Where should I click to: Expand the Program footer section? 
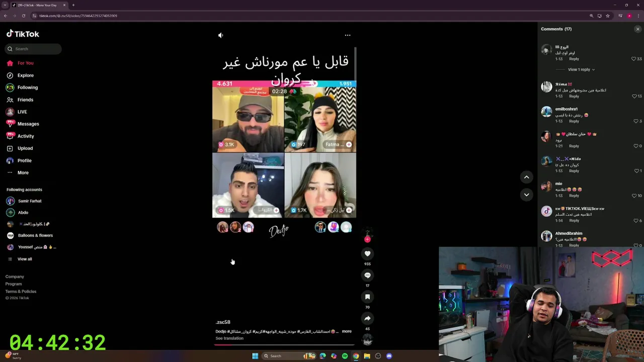(x=14, y=284)
